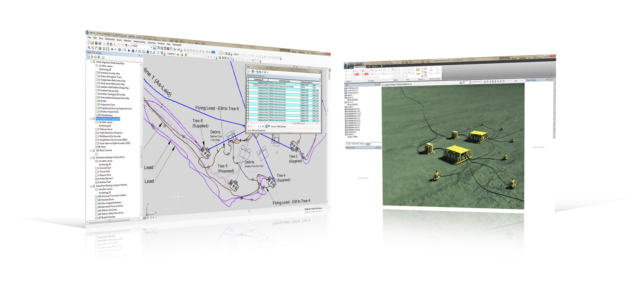Open the Measure group dropdown in Design Review
644x282 pixels.
coord(421,79)
